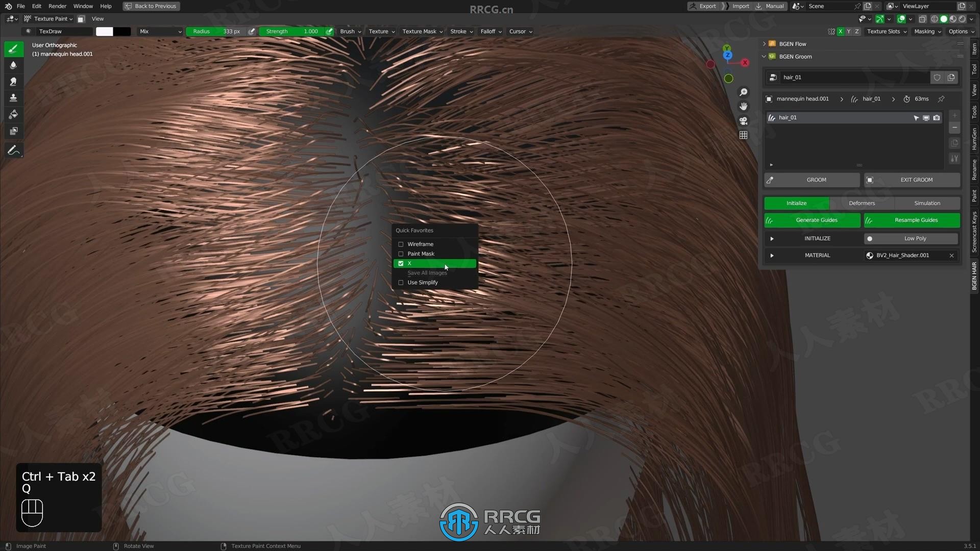
Task: Open the Render menu
Action: tap(57, 6)
